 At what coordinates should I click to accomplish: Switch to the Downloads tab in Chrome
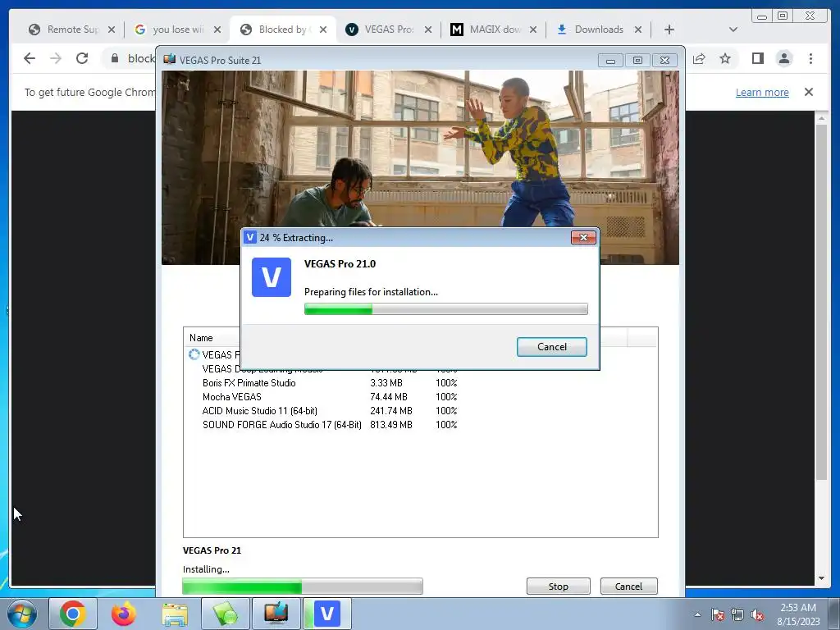(598, 30)
